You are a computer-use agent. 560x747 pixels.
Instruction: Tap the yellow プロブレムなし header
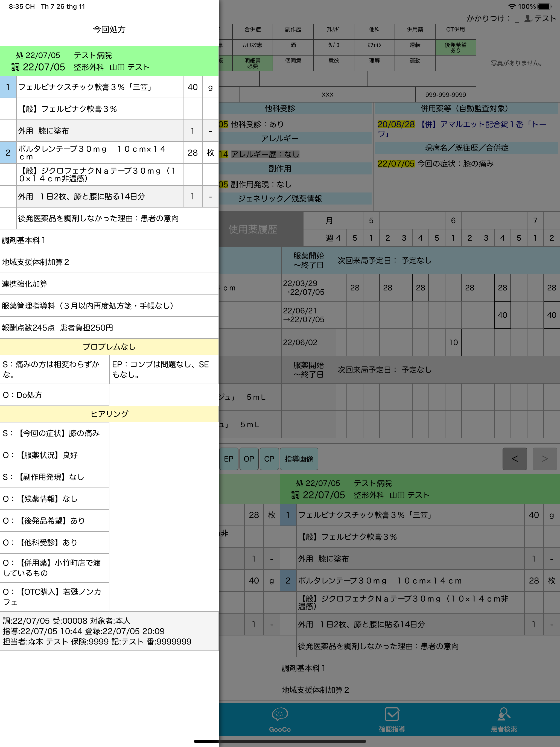click(109, 347)
